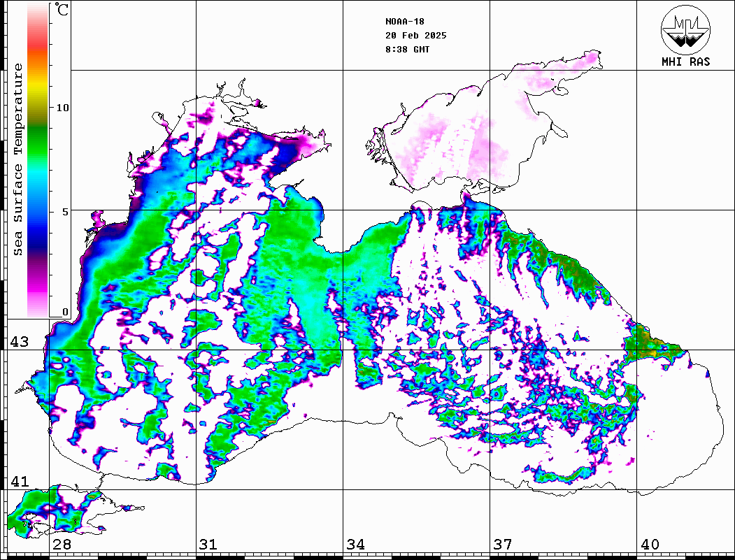Click latitude label '41'

tap(19, 481)
